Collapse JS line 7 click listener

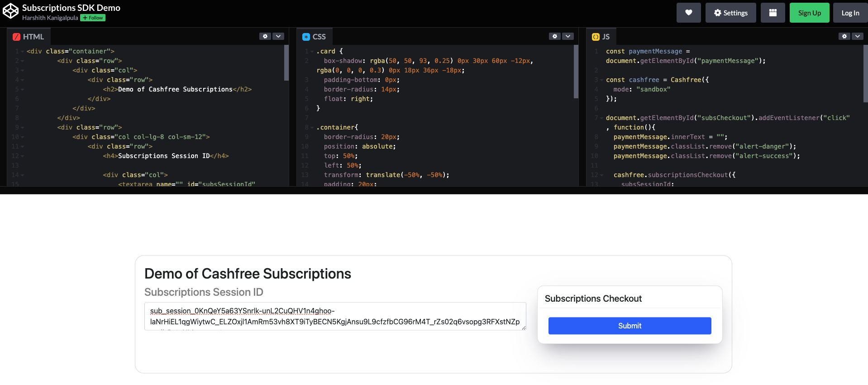[601, 118]
